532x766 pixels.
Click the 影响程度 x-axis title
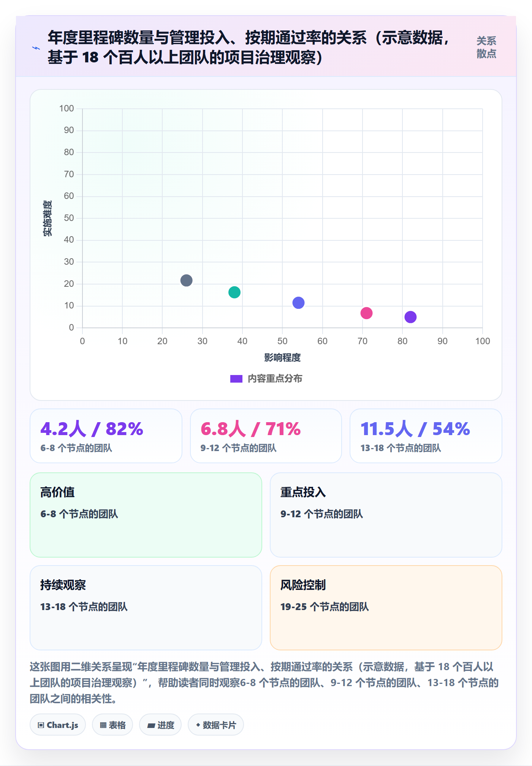(x=282, y=358)
